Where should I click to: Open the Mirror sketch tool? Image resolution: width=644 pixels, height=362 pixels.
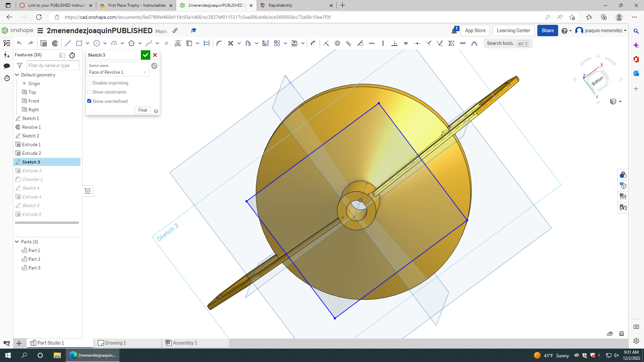click(x=266, y=43)
